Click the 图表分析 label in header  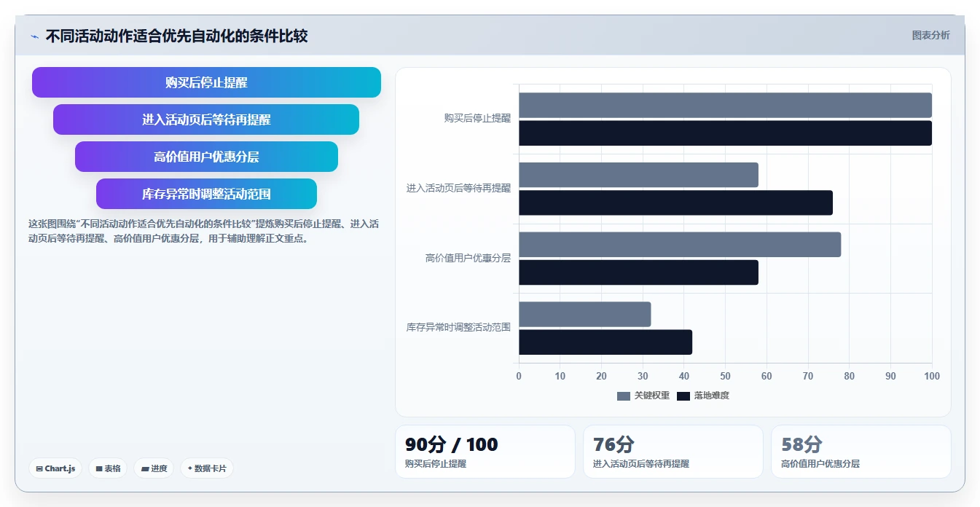(930, 35)
